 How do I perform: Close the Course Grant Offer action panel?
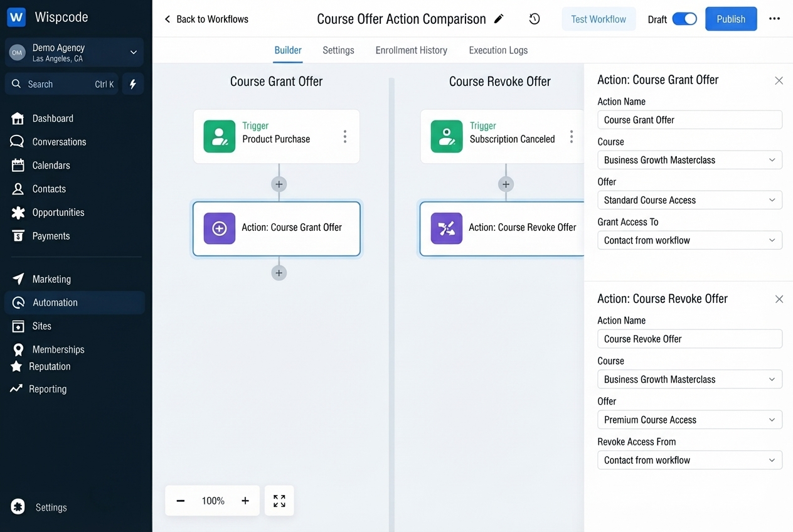coord(779,80)
